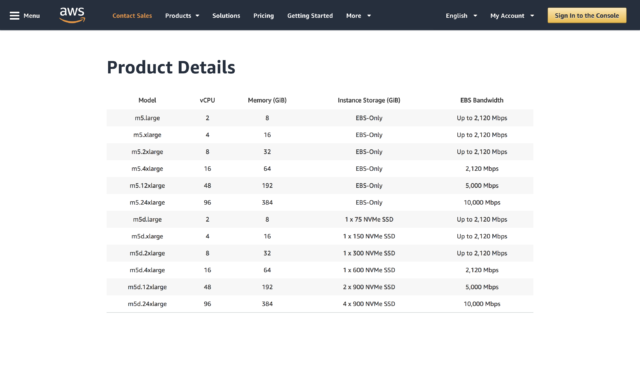Viewport: 640px width, 367px height.
Task: Select the m5.xlarge model cell
Action: (147, 135)
